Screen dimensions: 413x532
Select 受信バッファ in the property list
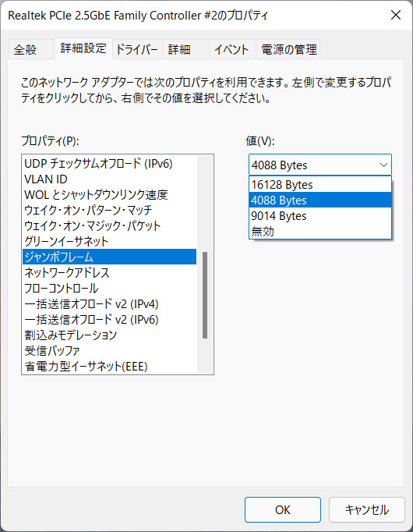[109, 350]
